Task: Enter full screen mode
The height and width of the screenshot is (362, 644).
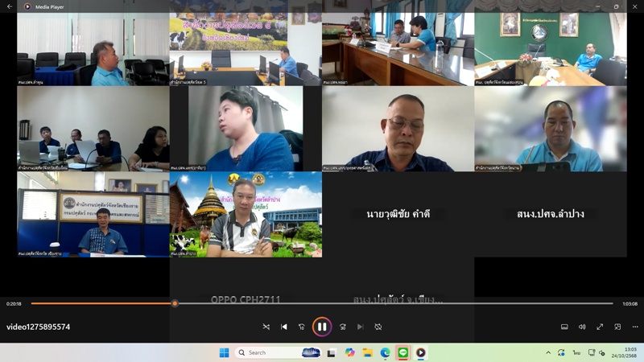Action: click(600, 327)
